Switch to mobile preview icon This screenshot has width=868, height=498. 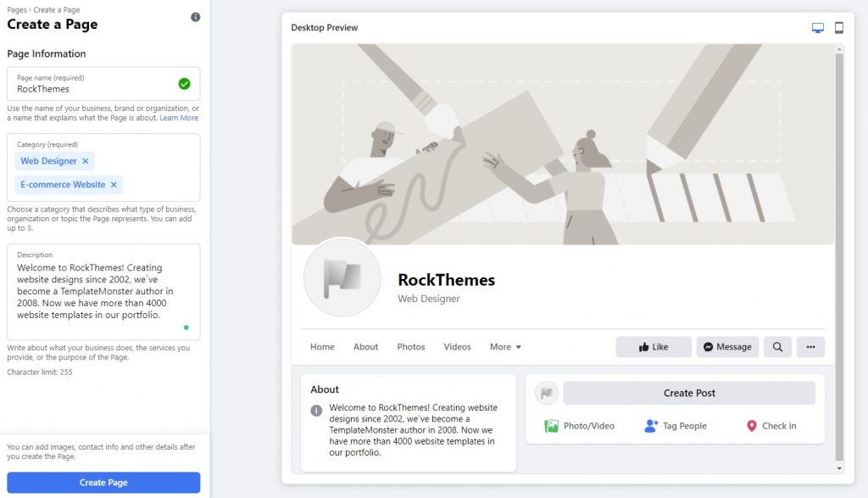coord(839,28)
